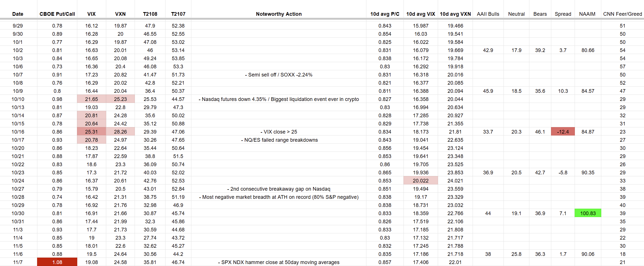Select the Date column header

(18, 14)
